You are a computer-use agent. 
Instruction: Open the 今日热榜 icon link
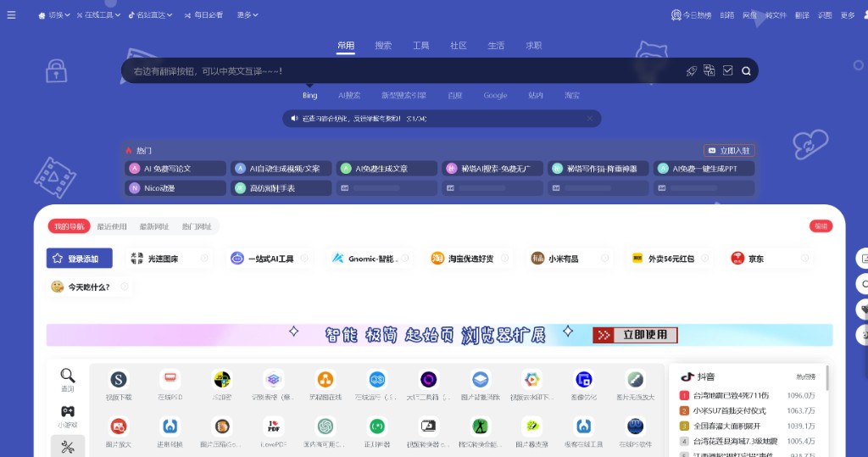[x=691, y=15]
